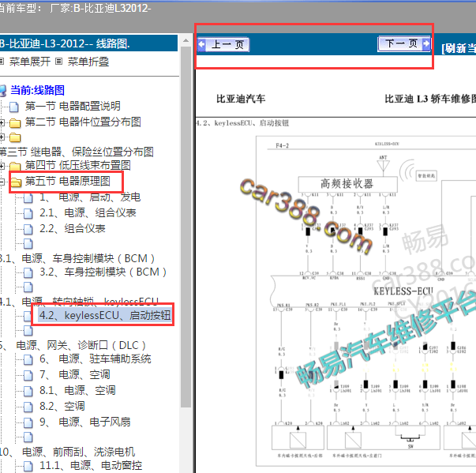Open 9、电源、电子风扇 diagram

(85, 422)
